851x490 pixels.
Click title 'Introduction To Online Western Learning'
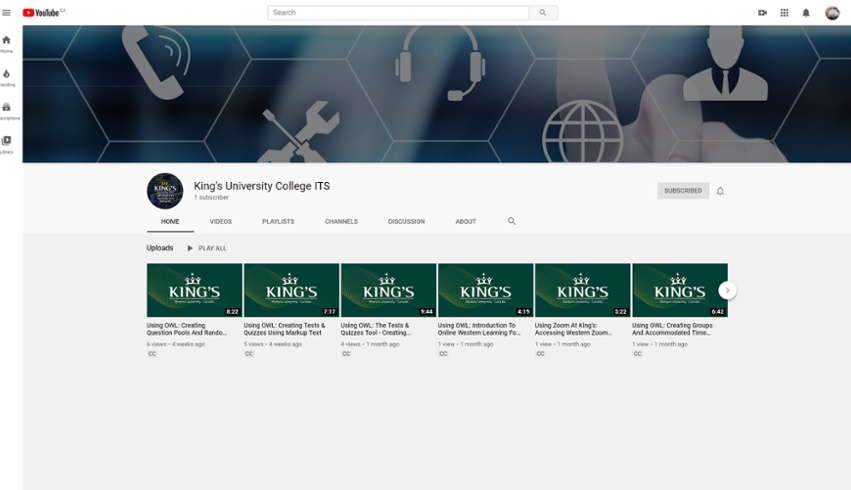(479, 329)
